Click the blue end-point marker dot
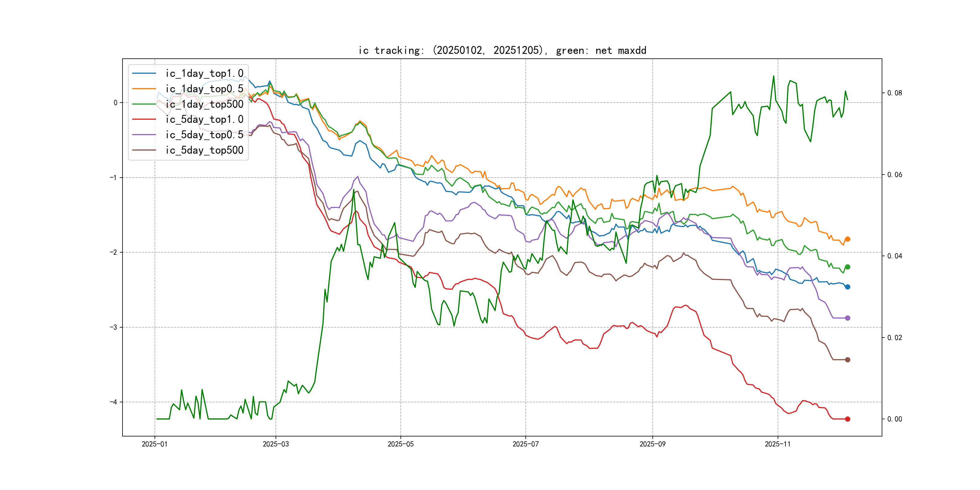This screenshot has width=980, height=490. tap(847, 287)
